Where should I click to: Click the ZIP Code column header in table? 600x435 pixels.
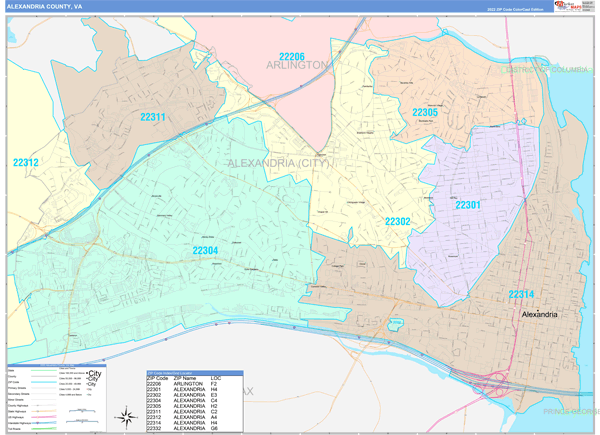coord(157,377)
